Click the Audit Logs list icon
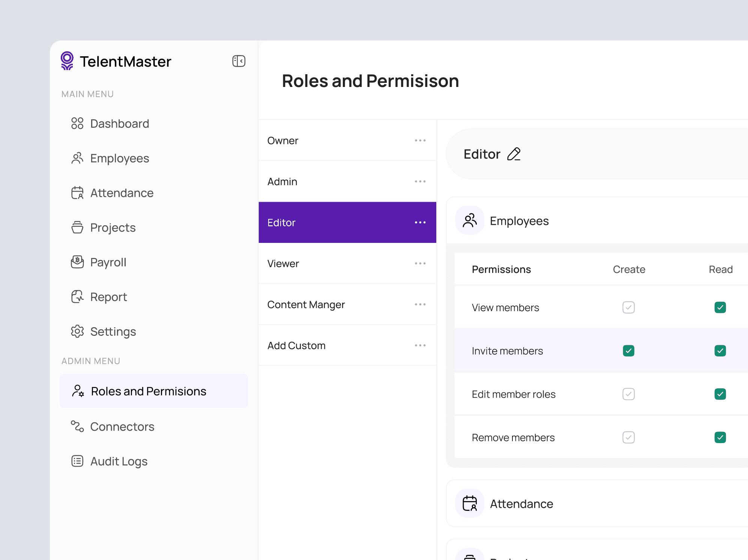This screenshot has width=748, height=560. (77, 461)
